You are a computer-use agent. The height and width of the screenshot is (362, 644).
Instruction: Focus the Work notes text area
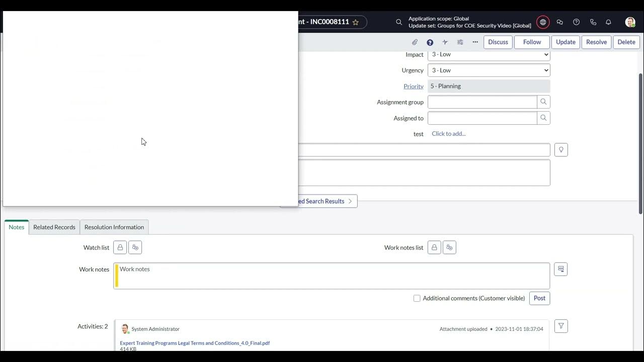[332, 276]
